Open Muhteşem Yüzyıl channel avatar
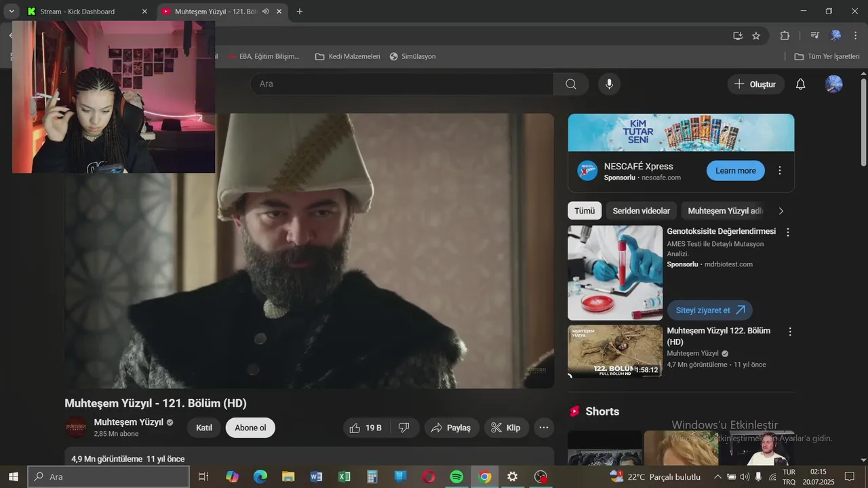This screenshot has height=488, width=868. tap(76, 428)
